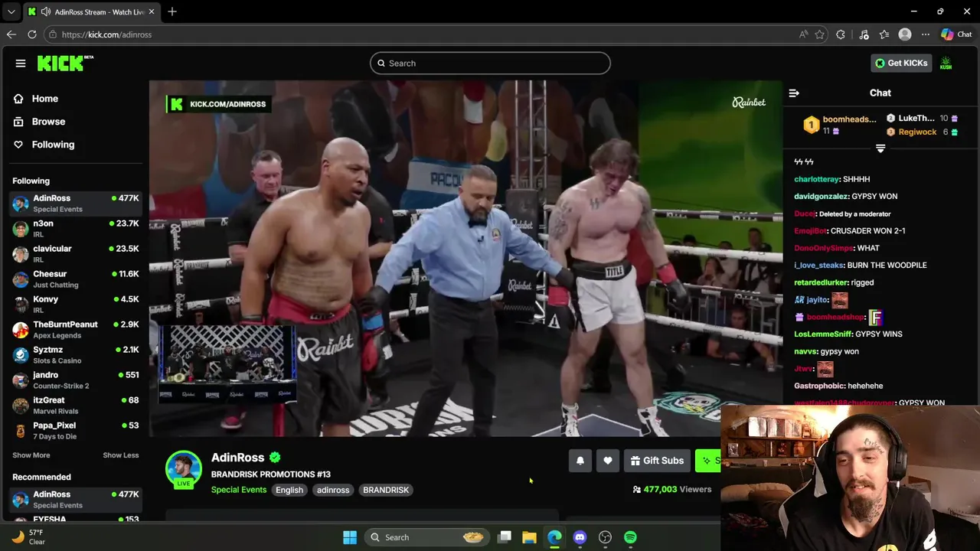This screenshot has height=551, width=980.
Task: Mute the AdinRoss tab audio icon
Action: point(46,11)
